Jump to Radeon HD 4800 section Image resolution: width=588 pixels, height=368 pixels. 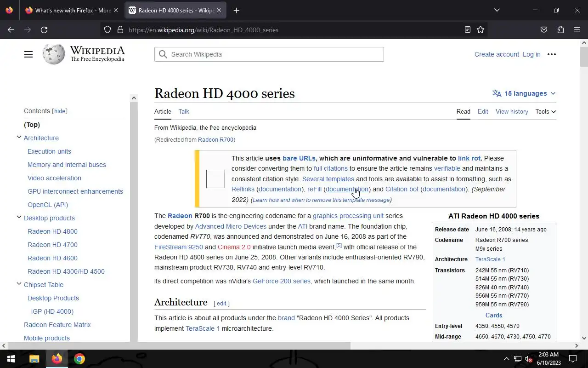[x=52, y=231]
